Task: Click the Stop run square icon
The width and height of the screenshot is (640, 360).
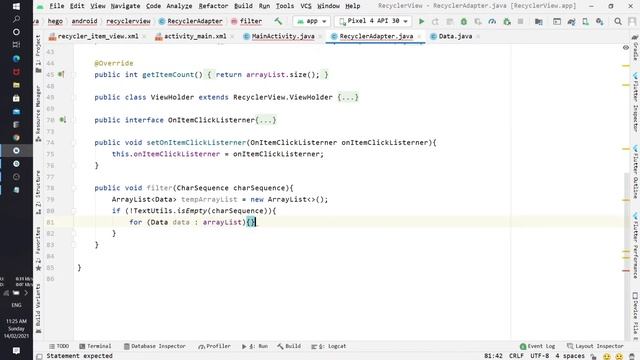Action: [x=520, y=21]
